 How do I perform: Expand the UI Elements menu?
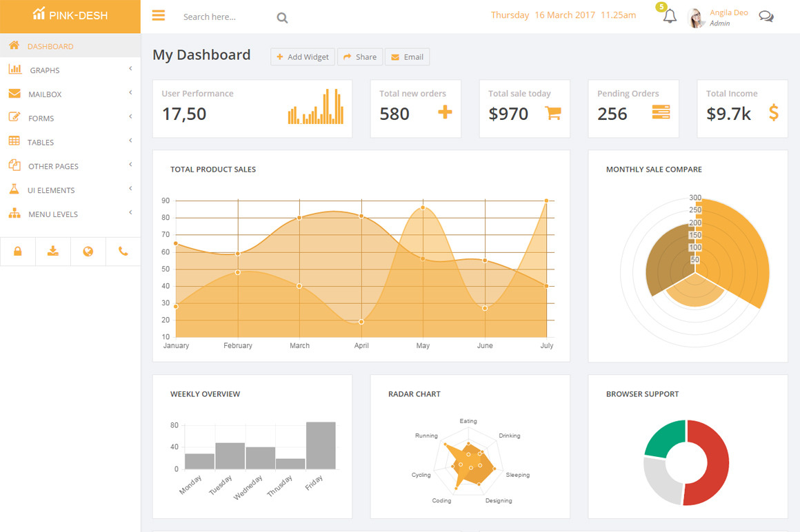click(51, 190)
